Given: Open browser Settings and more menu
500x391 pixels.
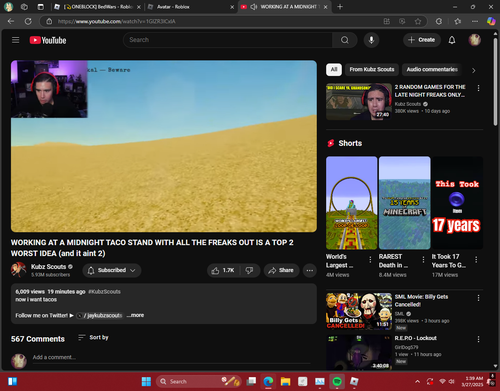Looking at the screenshot, I should 475,21.
